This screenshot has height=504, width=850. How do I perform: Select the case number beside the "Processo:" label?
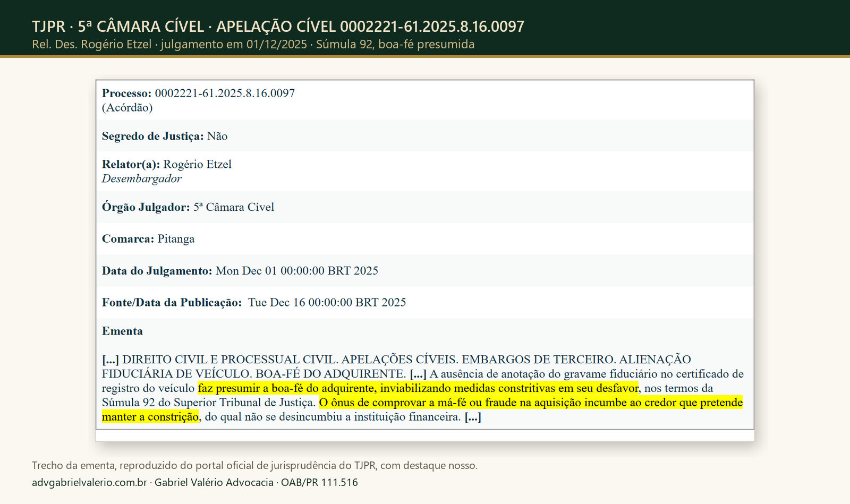225,93
